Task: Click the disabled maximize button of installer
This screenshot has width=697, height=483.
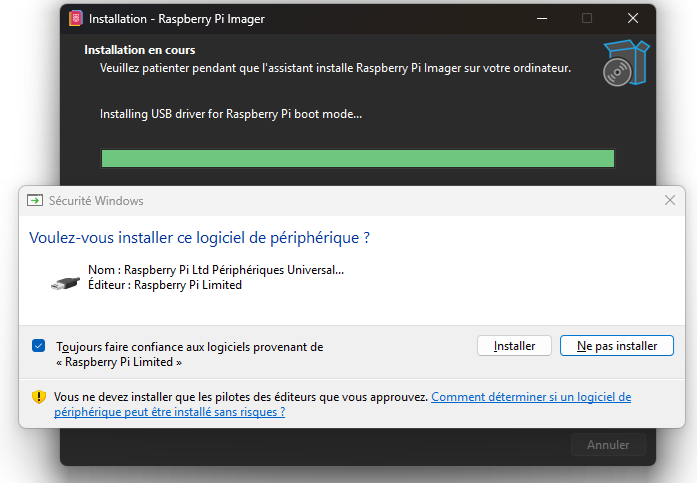Action: pyautogui.click(x=587, y=19)
